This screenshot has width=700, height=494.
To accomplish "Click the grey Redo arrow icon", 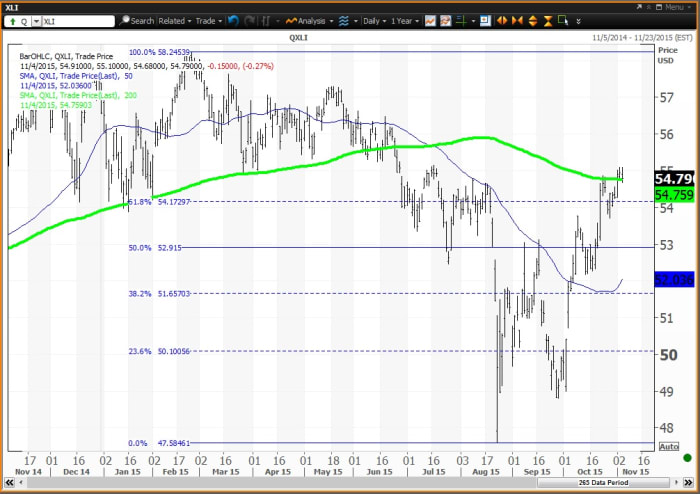I will [x=250, y=21].
